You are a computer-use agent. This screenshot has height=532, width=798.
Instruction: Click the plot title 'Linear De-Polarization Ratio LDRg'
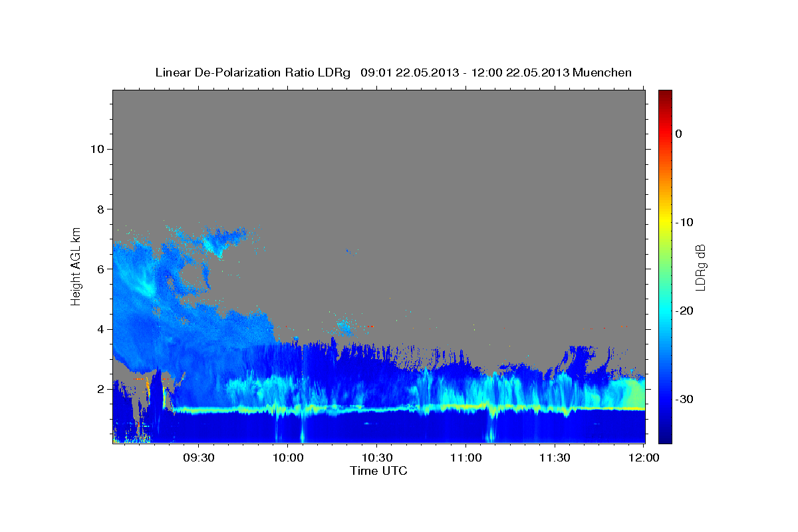tap(253, 72)
